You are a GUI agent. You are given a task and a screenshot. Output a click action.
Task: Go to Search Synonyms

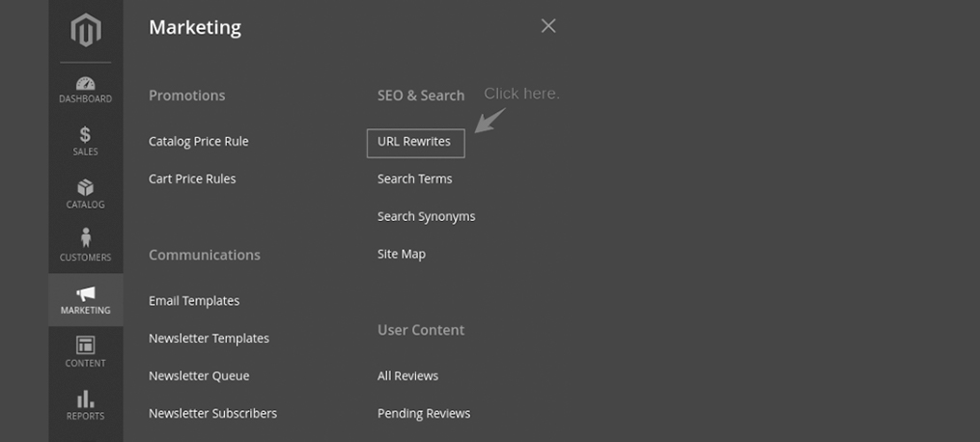(426, 216)
